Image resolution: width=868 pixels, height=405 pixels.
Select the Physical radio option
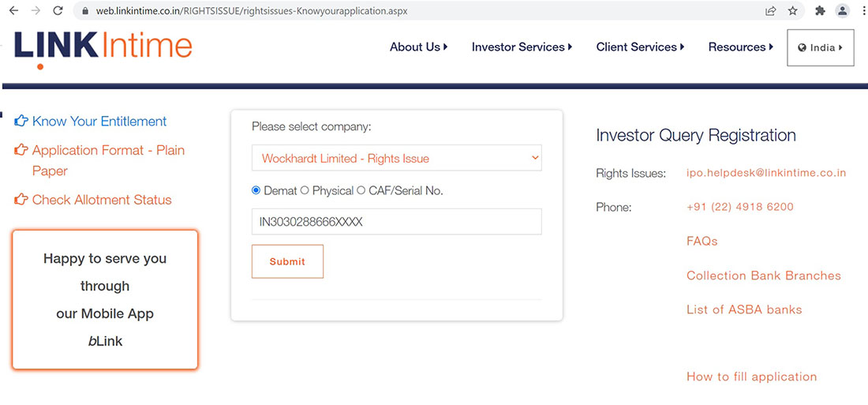pyautogui.click(x=305, y=190)
